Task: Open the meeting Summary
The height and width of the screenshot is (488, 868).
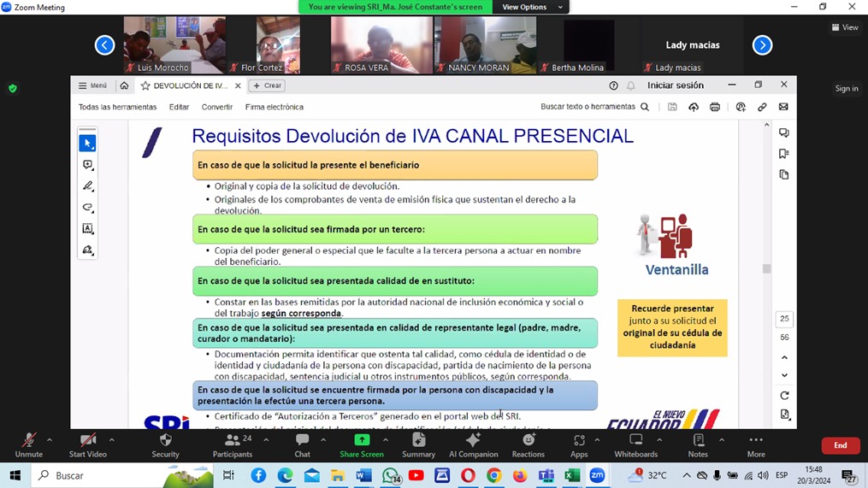Action: click(x=418, y=444)
